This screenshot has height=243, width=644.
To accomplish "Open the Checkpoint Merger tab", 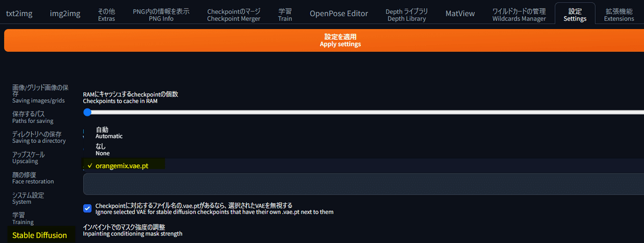I will [233, 14].
